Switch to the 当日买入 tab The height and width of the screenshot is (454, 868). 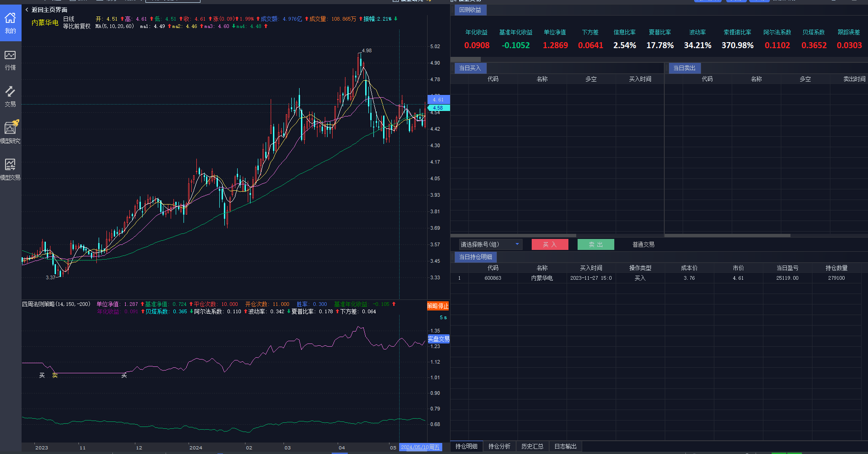[470, 68]
